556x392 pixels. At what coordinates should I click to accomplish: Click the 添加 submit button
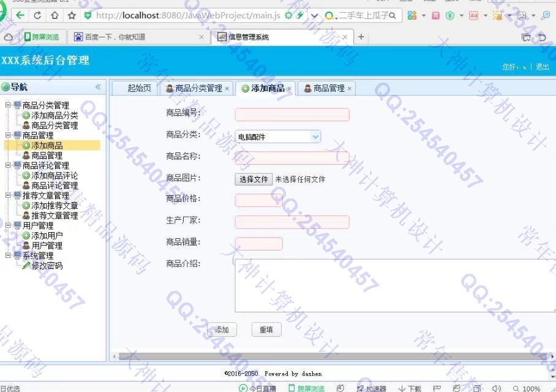[x=222, y=330]
